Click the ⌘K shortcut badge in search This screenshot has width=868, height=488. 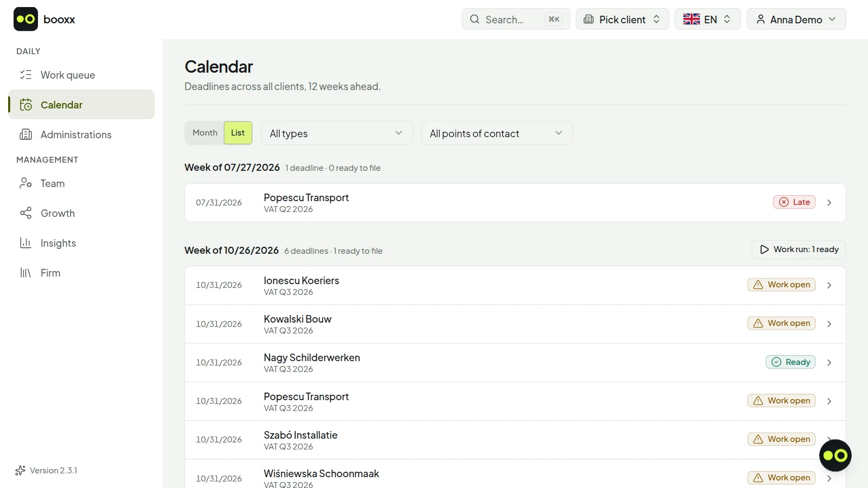pos(554,19)
